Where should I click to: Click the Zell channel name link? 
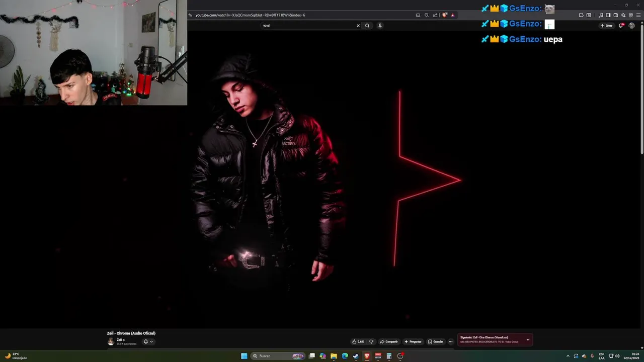coord(120,340)
